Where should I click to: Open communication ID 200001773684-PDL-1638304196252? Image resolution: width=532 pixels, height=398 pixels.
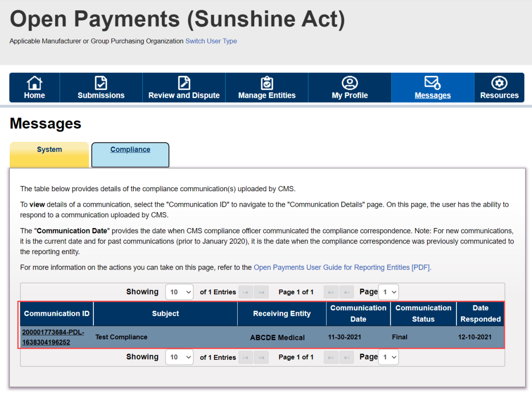tap(53, 337)
